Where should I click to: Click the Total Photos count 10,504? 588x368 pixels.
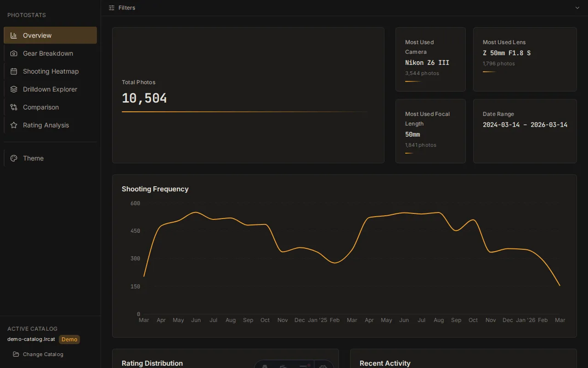(x=144, y=98)
